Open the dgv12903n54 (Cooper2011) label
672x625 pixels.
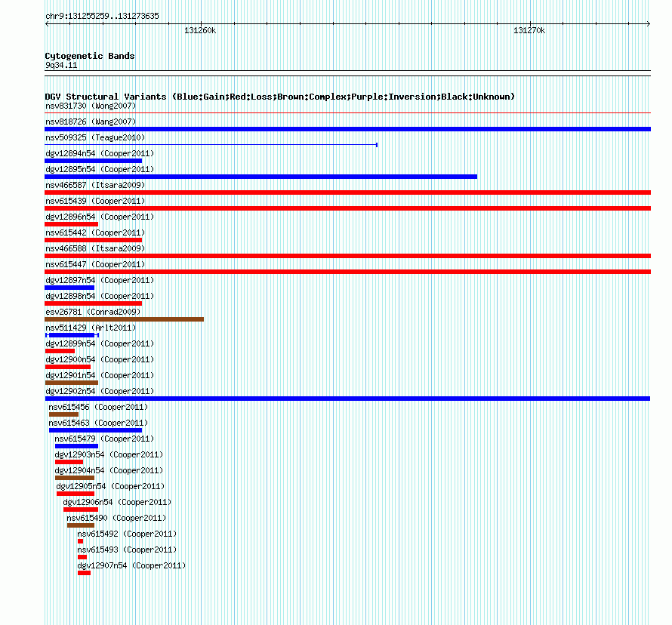pyautogui.click(x=109, y=454)
